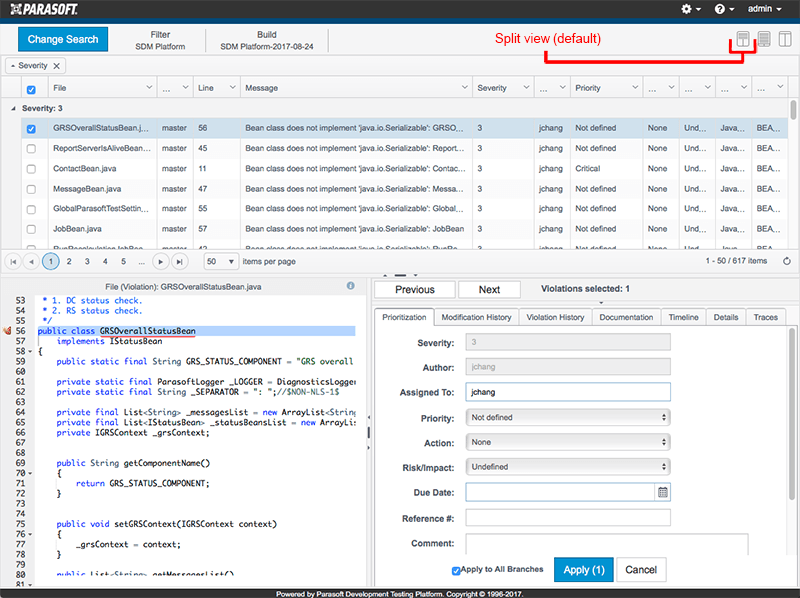Click the Reference # input field
Screen dimensions: 800x598
point(568,518)
